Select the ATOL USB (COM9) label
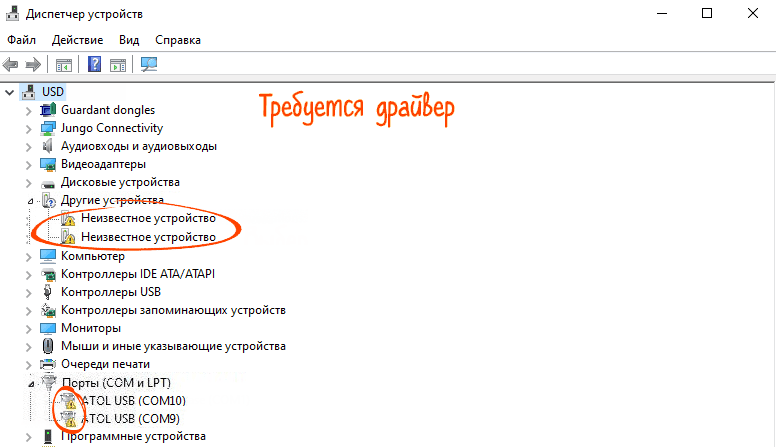The width and height of the screenshot is (776, 447). (x=130, y=419)
